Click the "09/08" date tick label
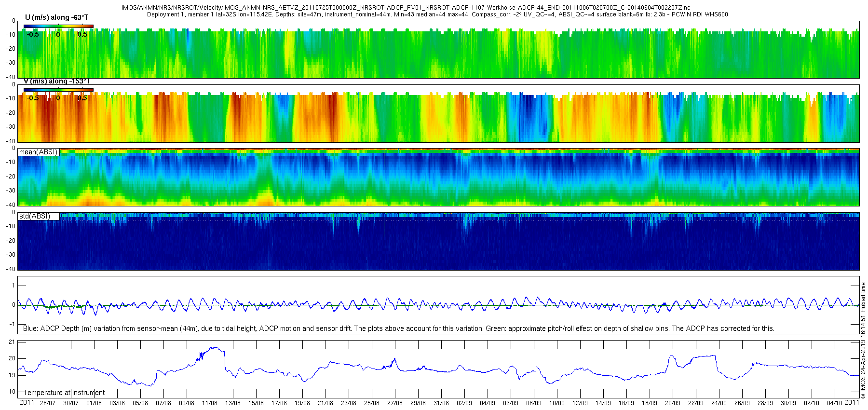The image size is (868, 410). click(x=186, y=403)
